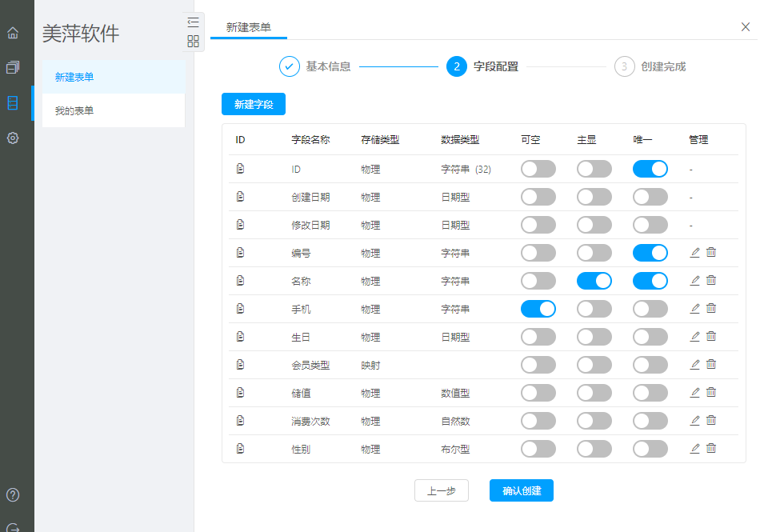Delete the 生日 field with the trash icon

[711, 336]
